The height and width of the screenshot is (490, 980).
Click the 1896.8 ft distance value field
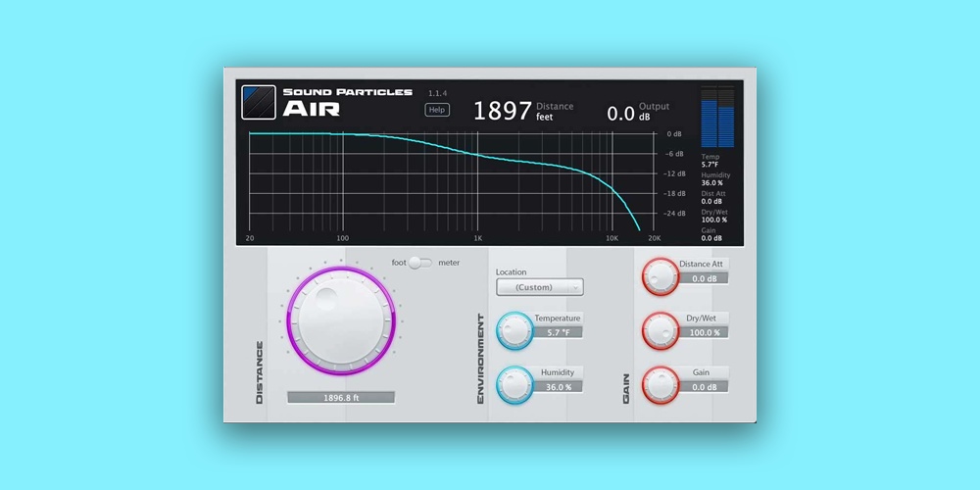pos(341,398)
